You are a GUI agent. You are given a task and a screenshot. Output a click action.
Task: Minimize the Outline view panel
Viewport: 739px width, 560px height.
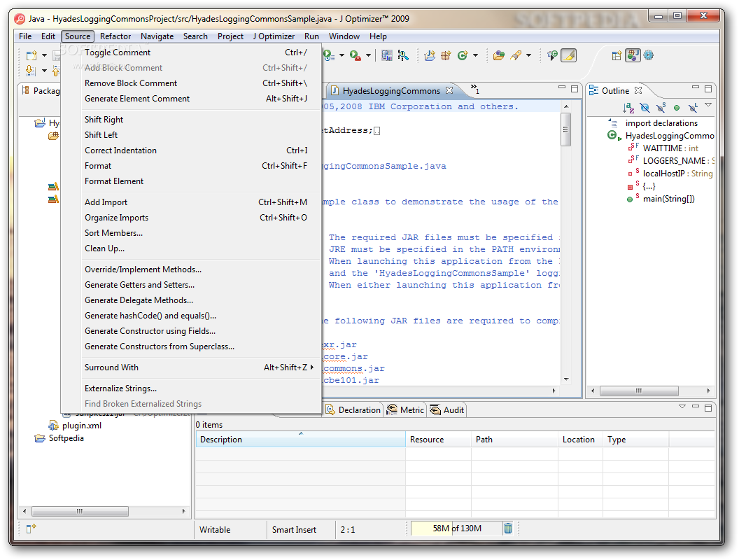coord(696,87)
